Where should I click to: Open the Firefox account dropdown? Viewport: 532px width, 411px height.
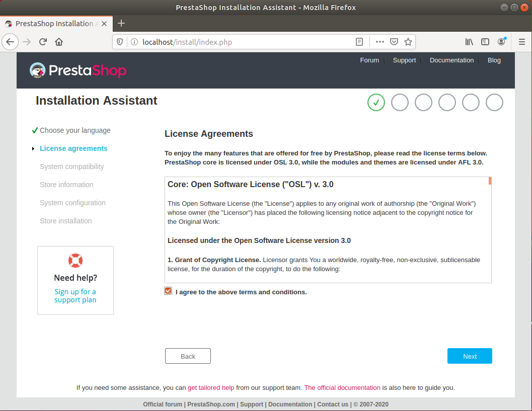click(x=501, y=42)
